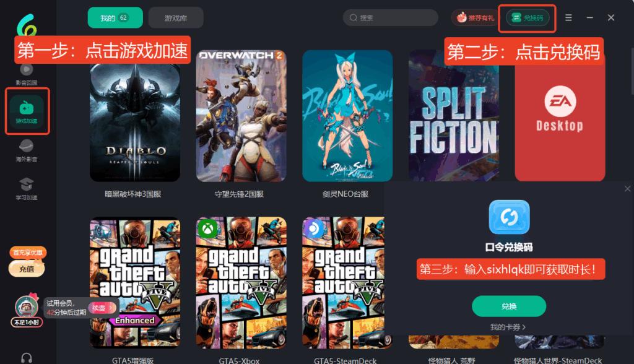Open the 学习加速 sidebar icon

coord(26,188)
